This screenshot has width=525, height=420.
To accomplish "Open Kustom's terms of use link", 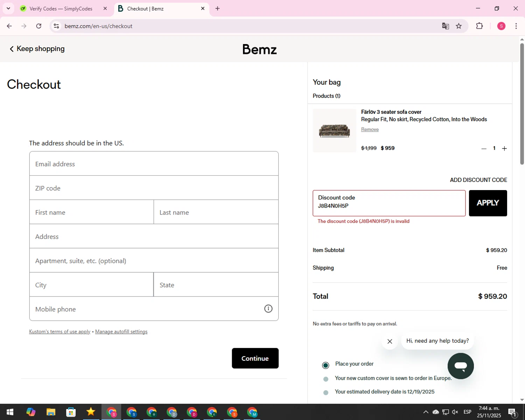I will tap(59, 331).
